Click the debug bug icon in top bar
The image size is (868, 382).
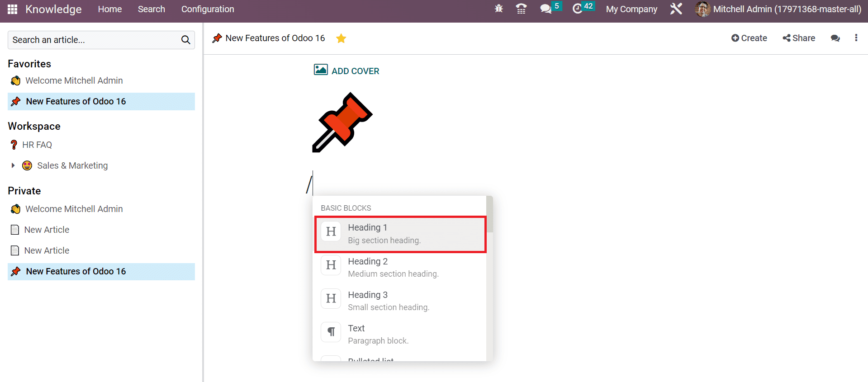click(499, 9)
